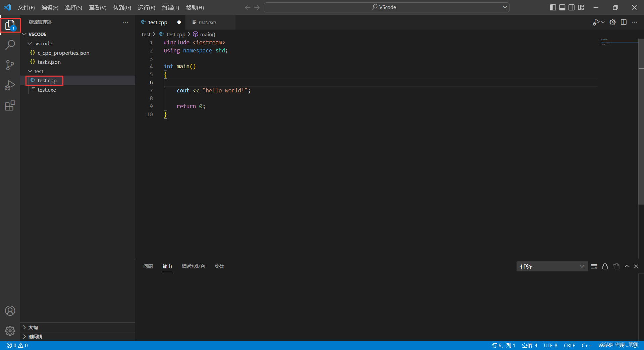Open the 选择(S) menu
Image resolution: width=644 pixels, height=350 pixels.
[73, 7]
